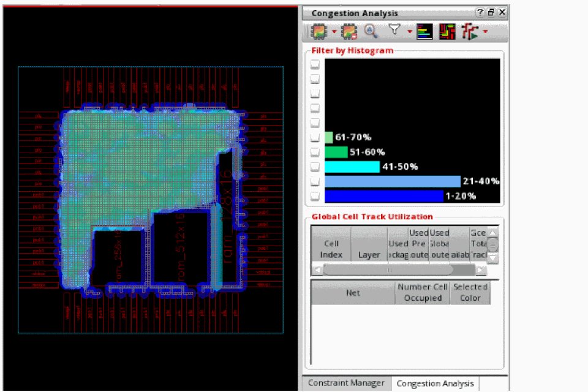Click the run routing icon with green arrow

pos(470,31)
